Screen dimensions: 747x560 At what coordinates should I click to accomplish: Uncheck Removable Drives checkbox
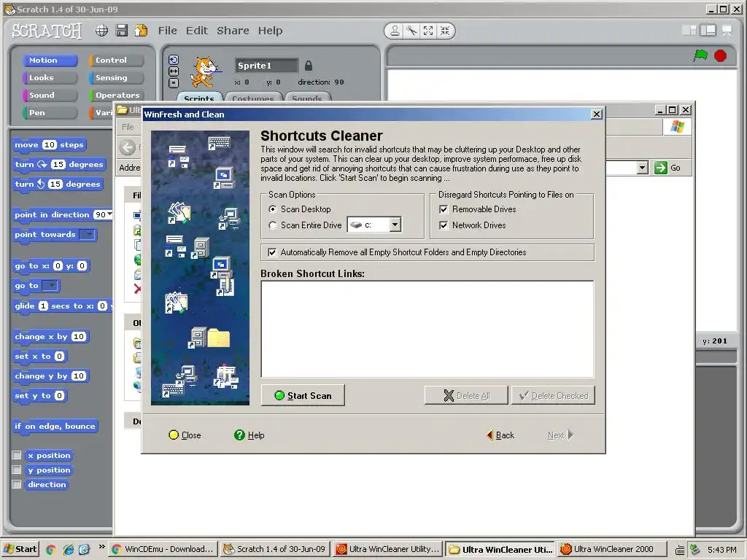[x=444, y=209]
